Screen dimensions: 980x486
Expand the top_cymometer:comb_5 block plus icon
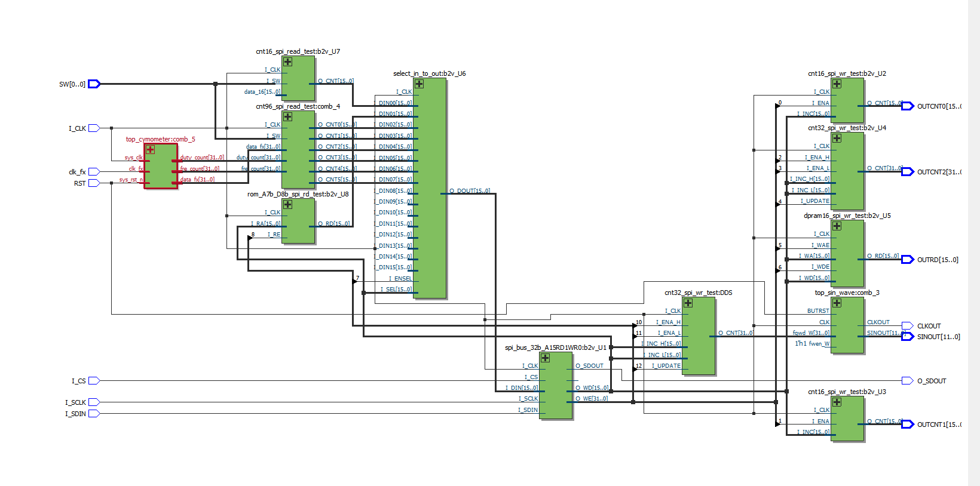pyautogui.click(x=150, y=149)
